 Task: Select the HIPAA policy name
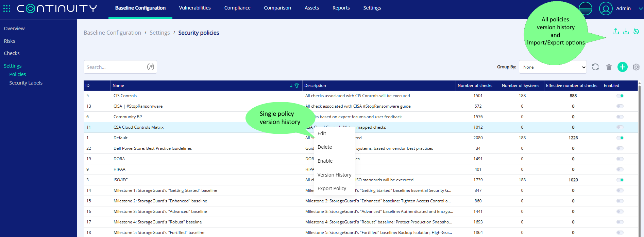pos(119,169)
